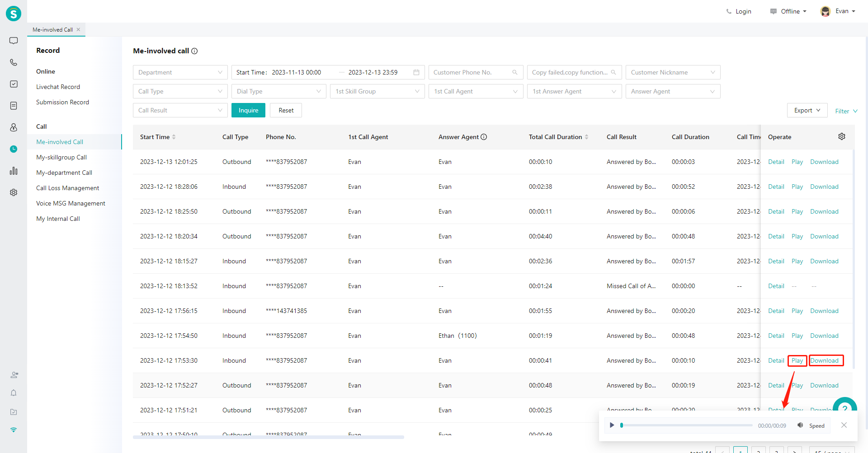Click the horizontal scrollbar below the table

coord(269,437)
